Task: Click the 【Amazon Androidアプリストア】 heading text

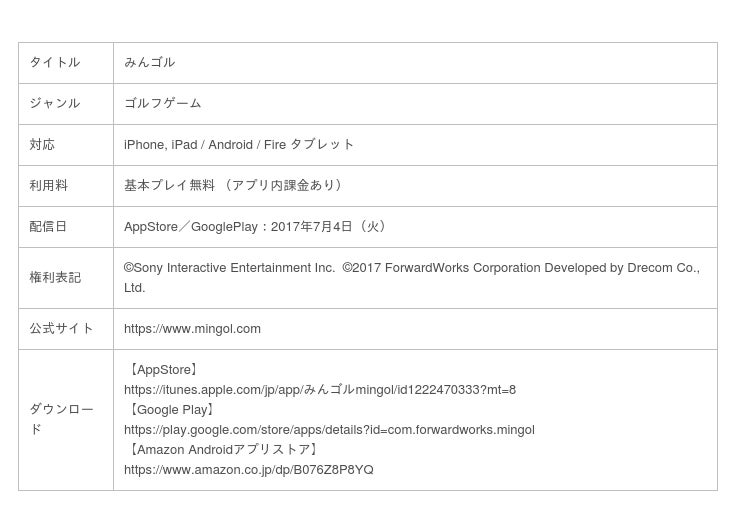Action: [x=223, y=450]
